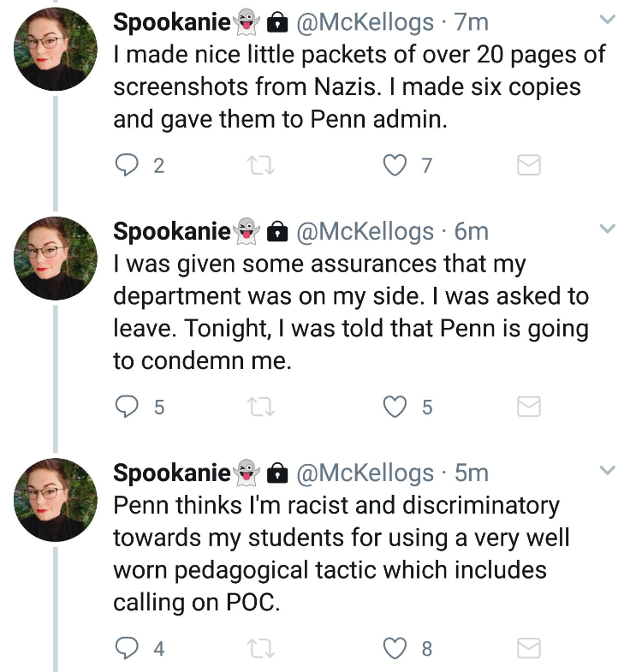Image resolution: width=630 pixels, height=672 pixels.
Task: Like the tweet with 8 likes
Action: [395, 648]
